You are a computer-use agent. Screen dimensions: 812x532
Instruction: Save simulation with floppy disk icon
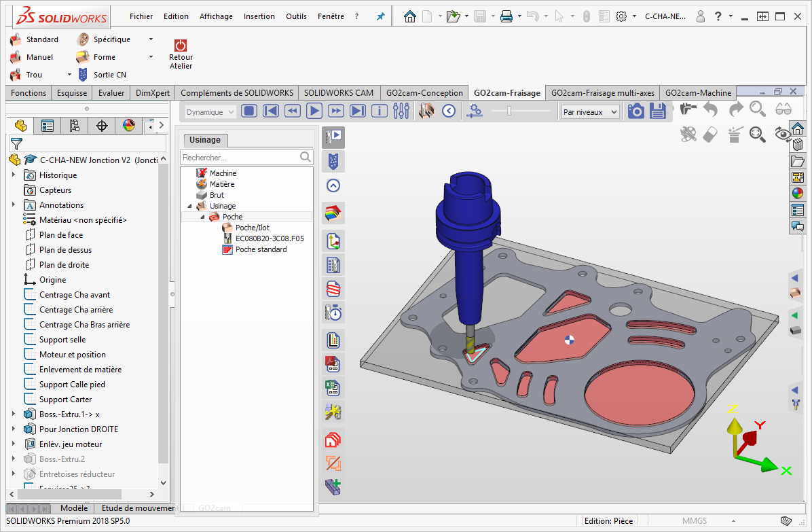click(x=658, y=111)
